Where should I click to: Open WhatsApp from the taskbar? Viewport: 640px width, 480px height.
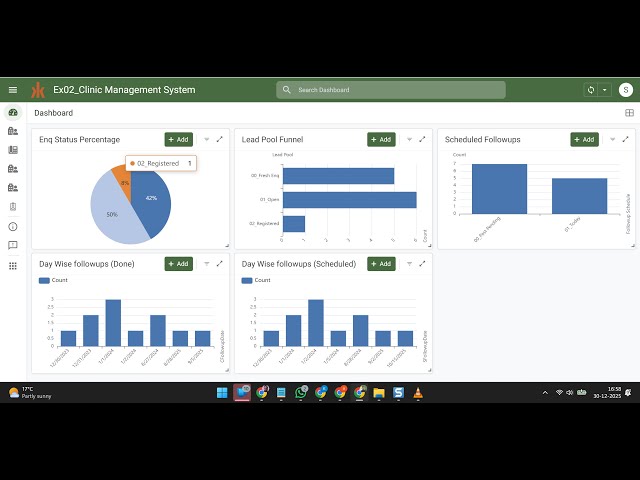pos(301,393)
